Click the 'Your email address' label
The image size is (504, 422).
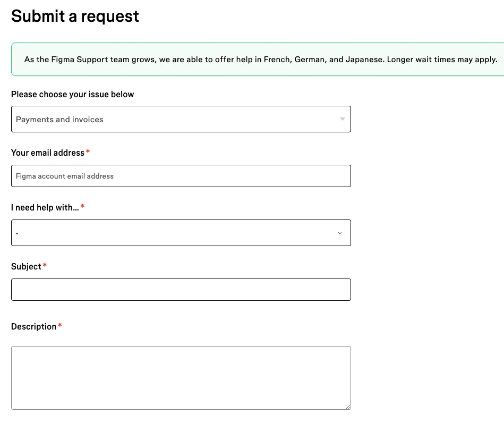coord(48,153)
